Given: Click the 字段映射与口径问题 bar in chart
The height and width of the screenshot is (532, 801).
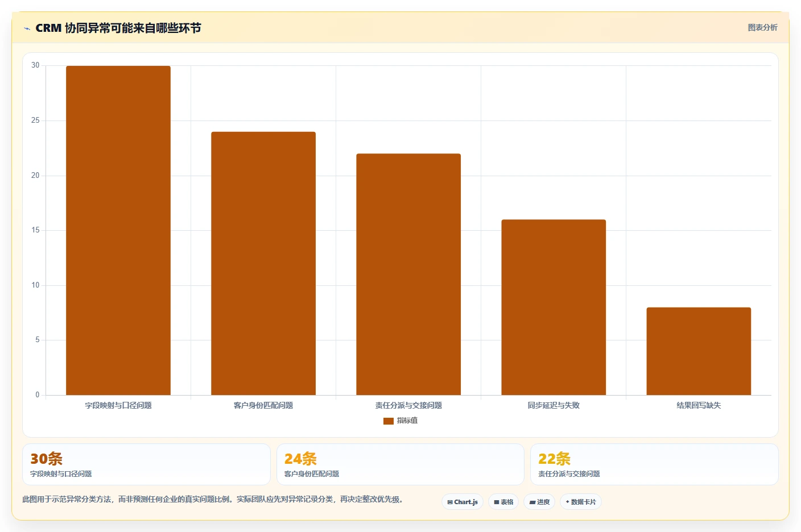Looking at the screenshot, I should click(x=118, y=230).
